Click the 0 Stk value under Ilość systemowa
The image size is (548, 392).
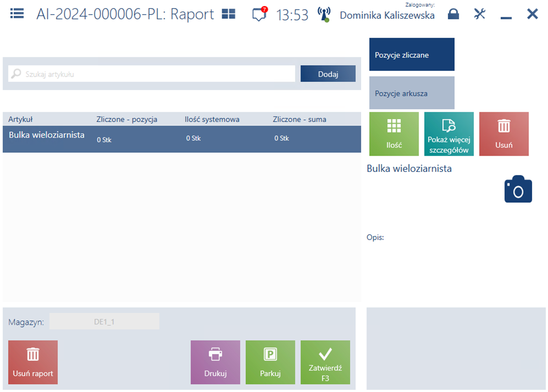[193, 138]
